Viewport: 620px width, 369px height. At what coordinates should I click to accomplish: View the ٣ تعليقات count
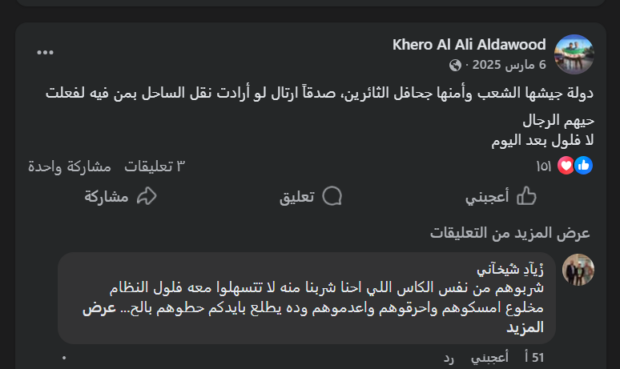pyautogui.click(x=155, y=167)
